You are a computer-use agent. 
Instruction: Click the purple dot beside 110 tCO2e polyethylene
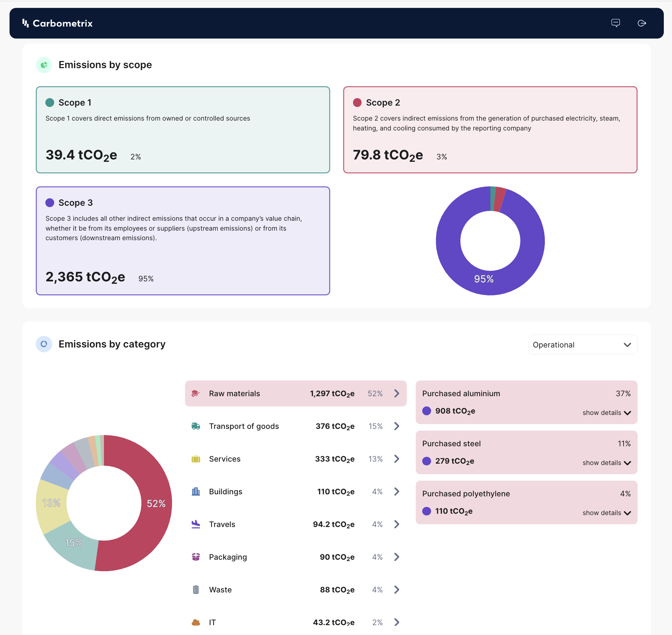tap(427, 511)
